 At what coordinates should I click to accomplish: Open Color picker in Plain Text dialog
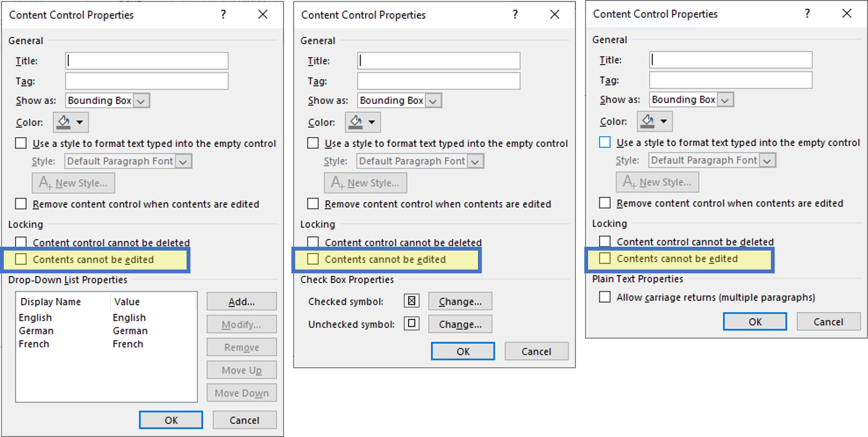pyautogui.click(x=655, y=121)
